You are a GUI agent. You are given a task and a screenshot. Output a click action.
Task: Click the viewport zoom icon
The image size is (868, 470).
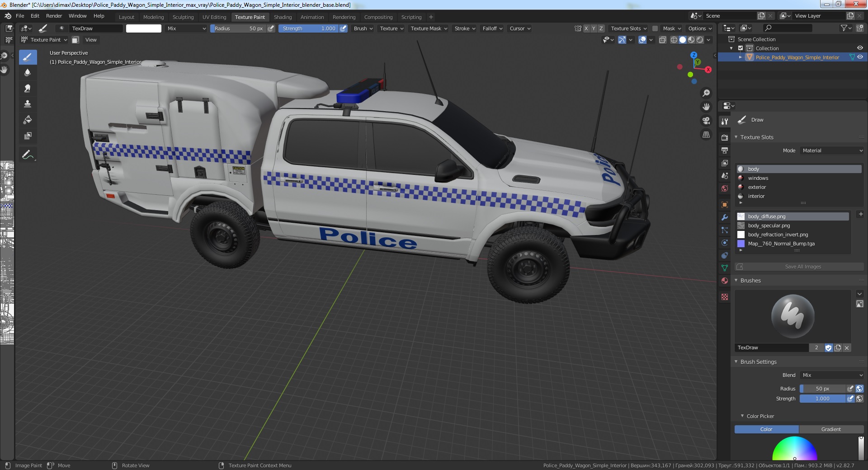[x=706, y=93]
